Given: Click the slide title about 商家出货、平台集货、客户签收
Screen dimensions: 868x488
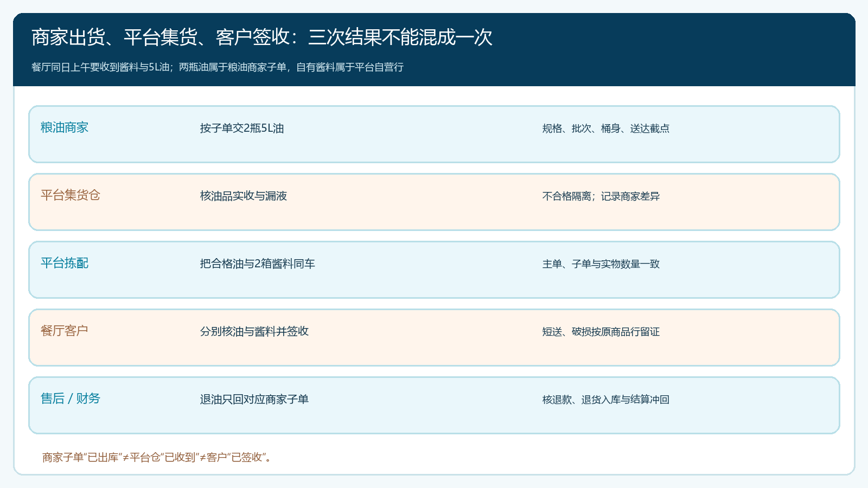Looking at the screenshot, I should click(x=262, y=37).
